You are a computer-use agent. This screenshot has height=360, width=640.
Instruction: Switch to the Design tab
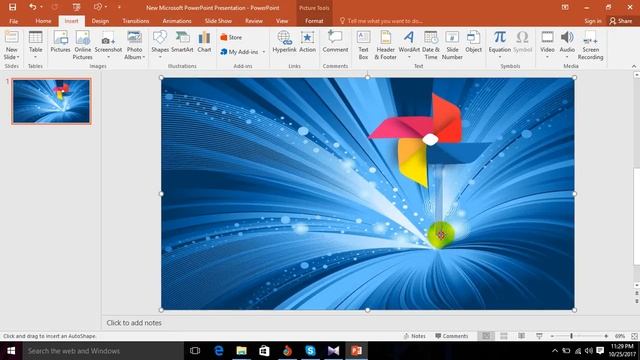[100, 21]
